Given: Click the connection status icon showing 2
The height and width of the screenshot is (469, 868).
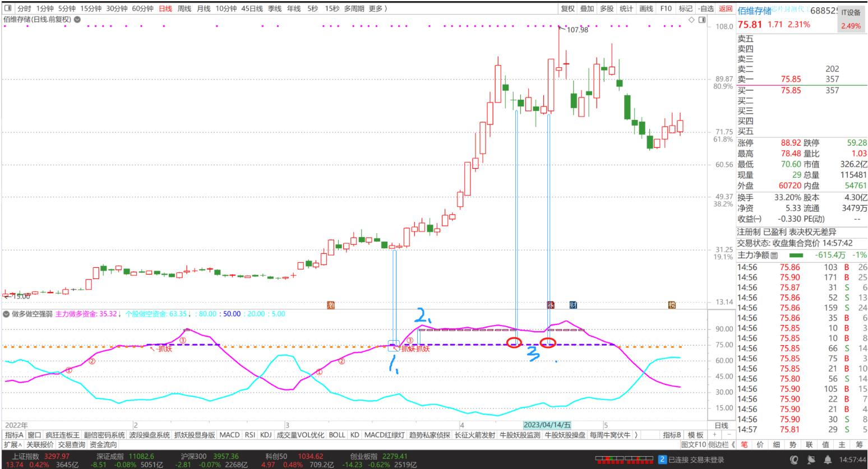Looking at the screenshot, I should [662, 460].
